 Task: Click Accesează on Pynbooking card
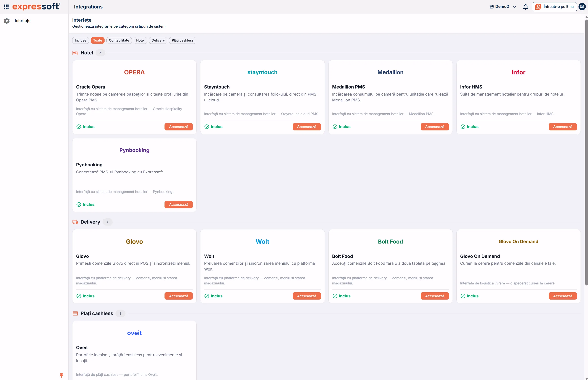point(179,205)
